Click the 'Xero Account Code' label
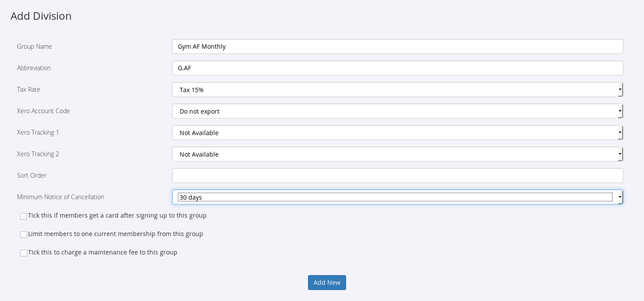 [43, 111]
